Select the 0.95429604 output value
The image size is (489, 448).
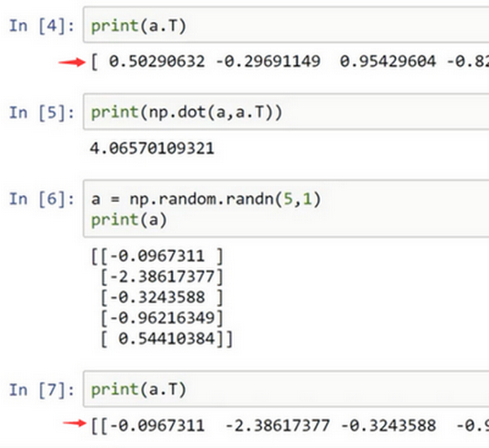(x=387, y=61)
